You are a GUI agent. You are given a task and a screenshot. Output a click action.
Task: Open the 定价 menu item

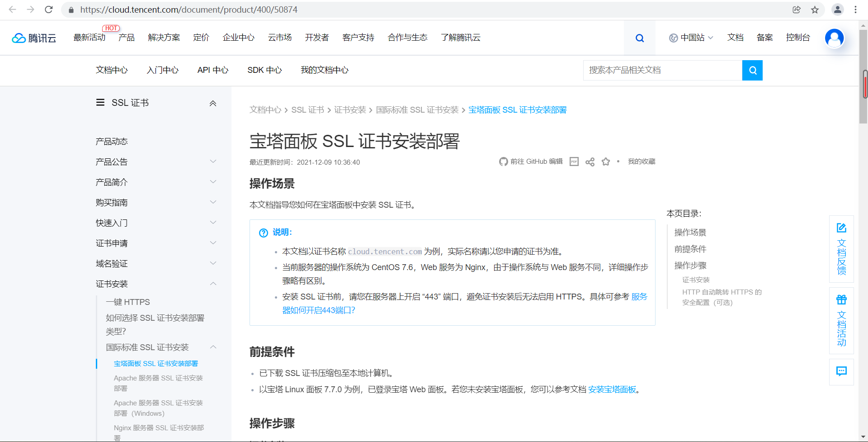(201, 38)
